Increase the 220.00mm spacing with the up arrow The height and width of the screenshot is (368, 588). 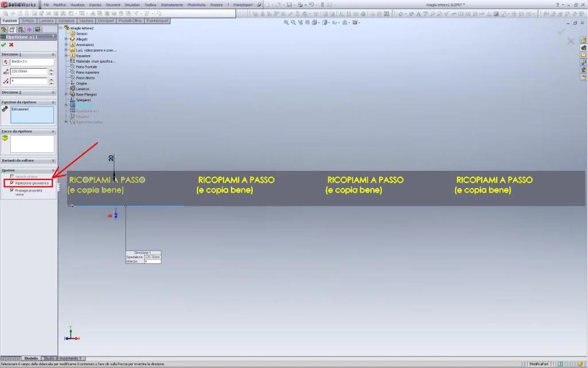(x=51, y=70)
